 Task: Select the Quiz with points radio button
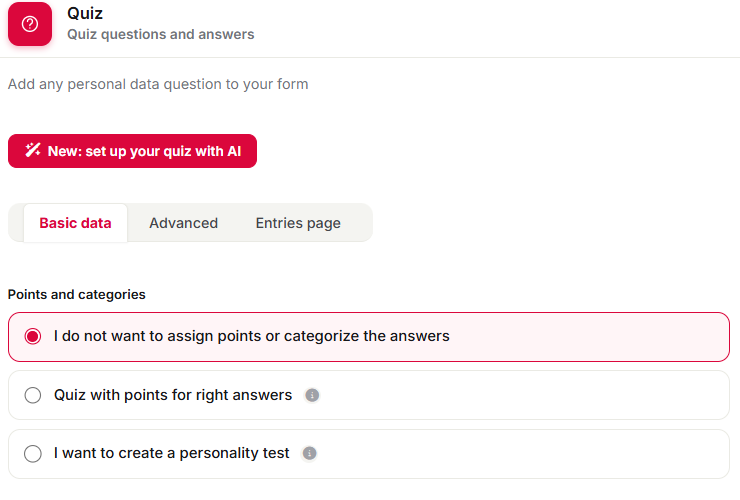click(x=33, y=395)
